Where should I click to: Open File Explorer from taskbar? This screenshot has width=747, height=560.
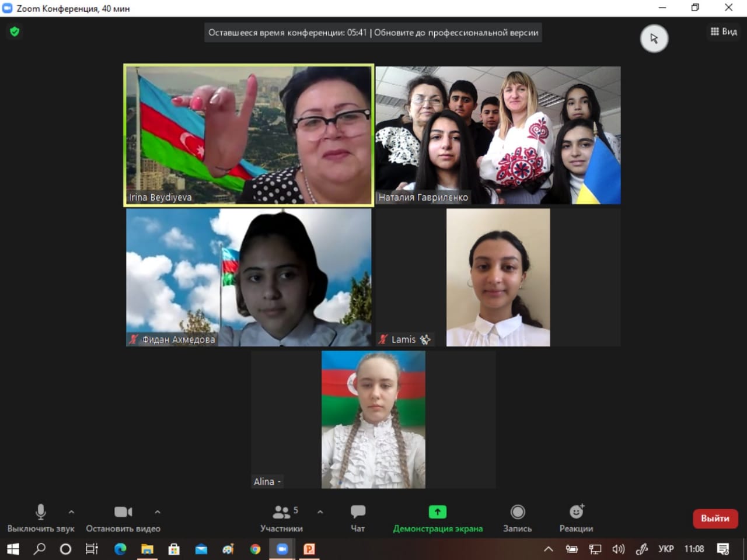[147, 549]
